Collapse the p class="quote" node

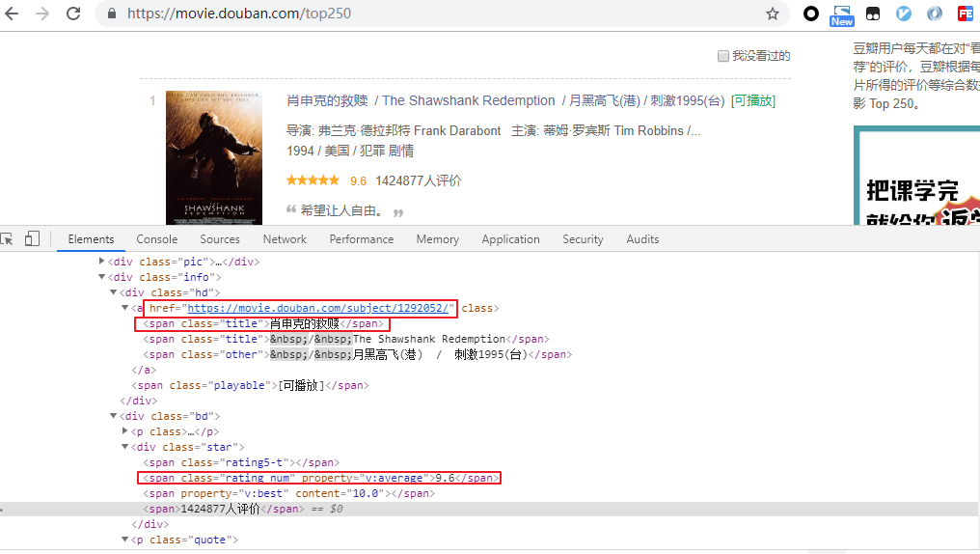pos(125,539)
